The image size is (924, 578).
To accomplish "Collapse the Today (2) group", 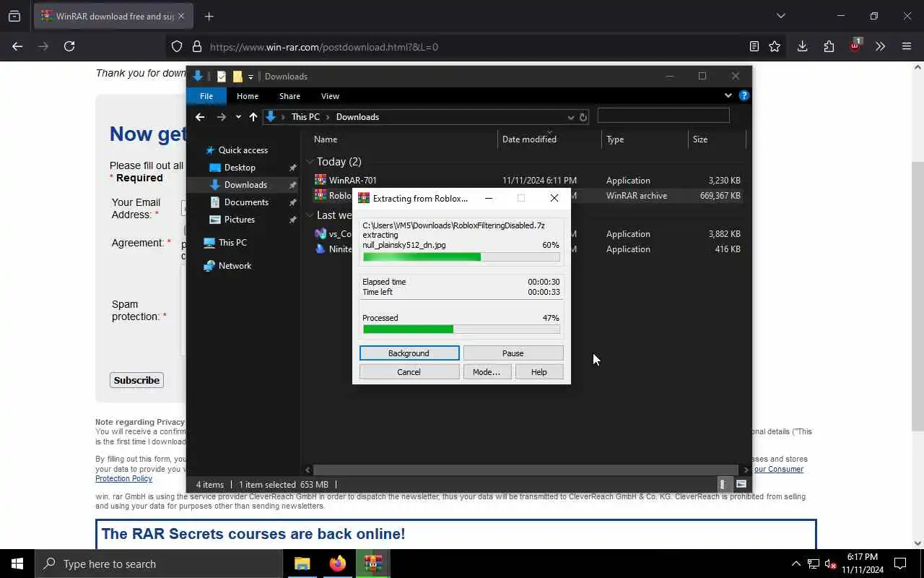I will click(x=310, y=162).
